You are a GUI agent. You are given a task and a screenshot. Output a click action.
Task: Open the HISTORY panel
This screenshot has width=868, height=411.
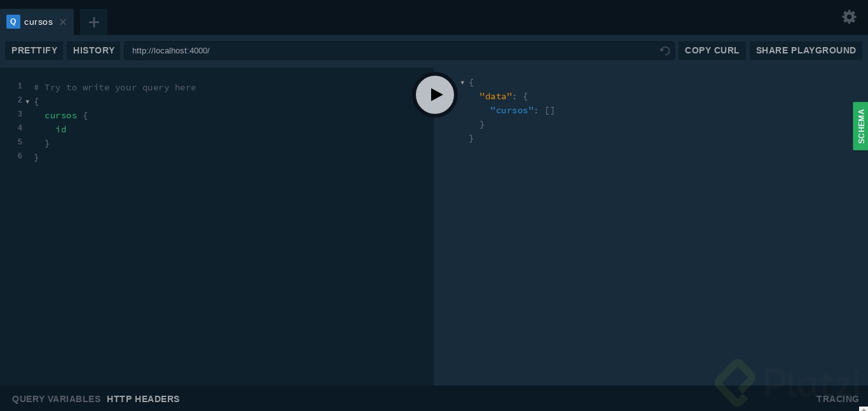click(x=93, y=50)
